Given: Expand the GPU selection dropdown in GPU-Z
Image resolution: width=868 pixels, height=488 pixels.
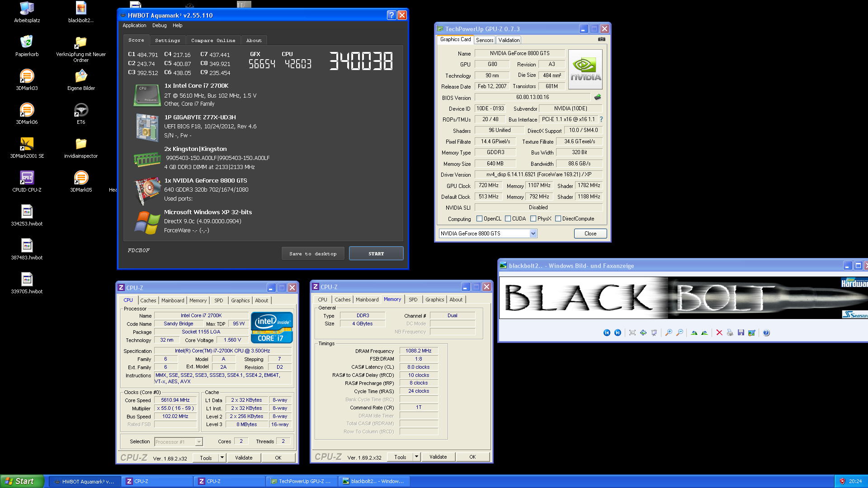Looking at the screenshot, I should point(533,234).
